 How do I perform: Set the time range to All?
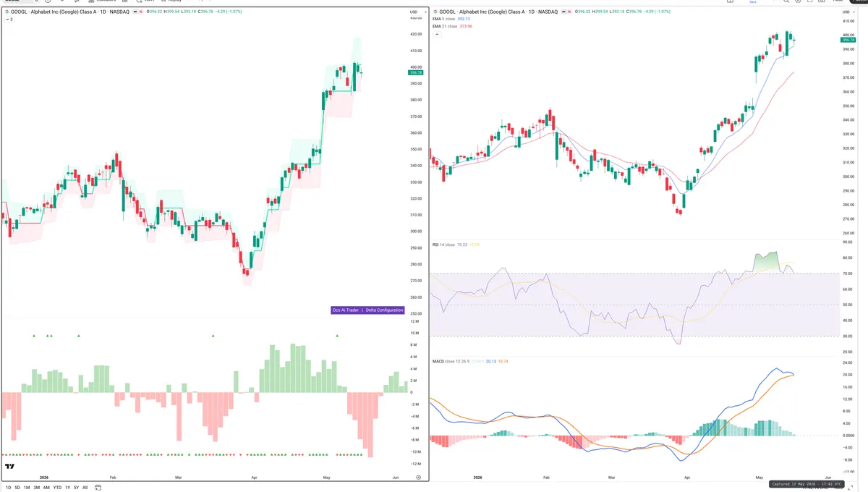pos(85,488)
